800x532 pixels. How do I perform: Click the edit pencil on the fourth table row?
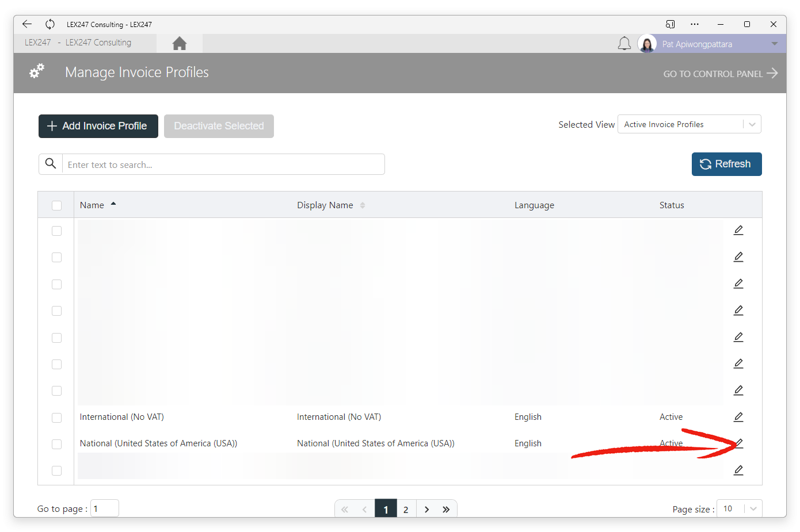[x=738, y=311]
